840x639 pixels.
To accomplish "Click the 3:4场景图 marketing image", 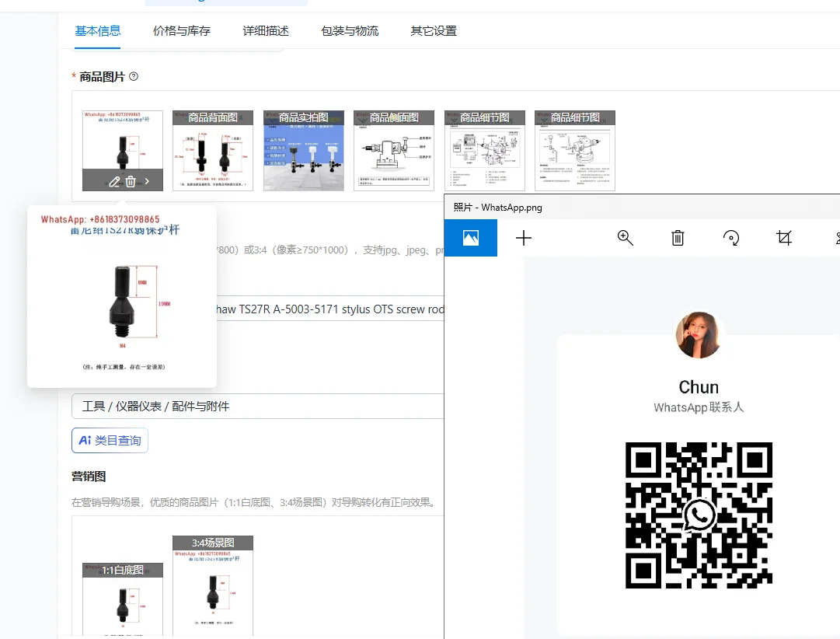I will click(x=213, y=587).
